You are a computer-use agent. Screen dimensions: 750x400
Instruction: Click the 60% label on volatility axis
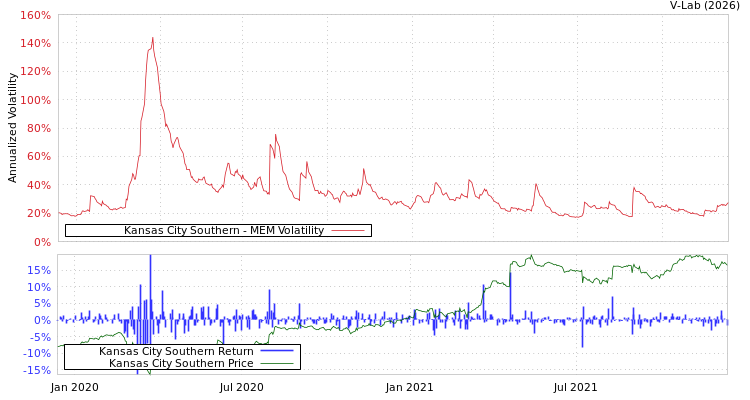38,157
